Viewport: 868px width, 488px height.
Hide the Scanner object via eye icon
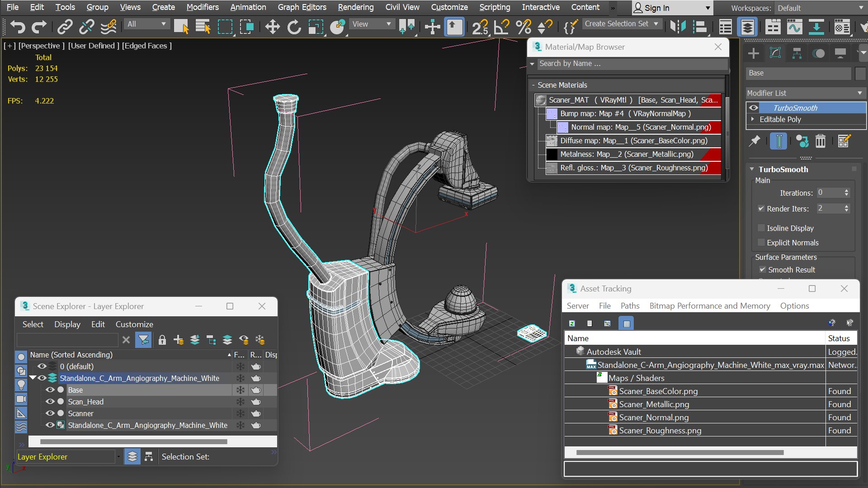(50, 413)
